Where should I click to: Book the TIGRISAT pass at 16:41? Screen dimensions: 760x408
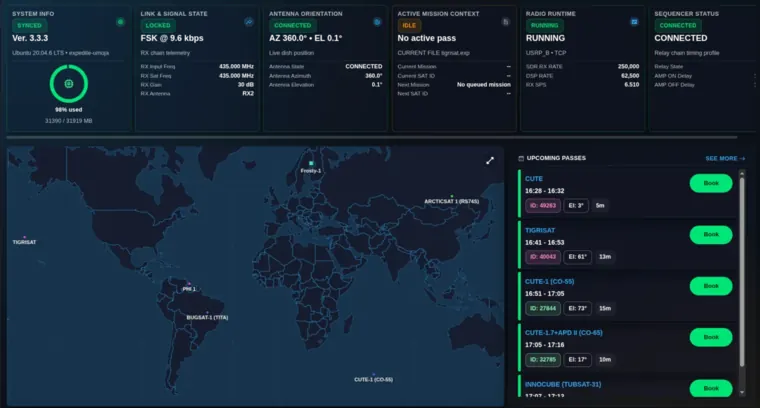tap(710, 235)
